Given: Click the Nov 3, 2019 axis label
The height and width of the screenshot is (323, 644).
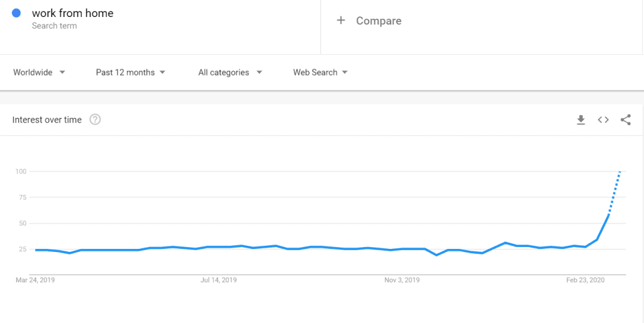Looking at the screenshot, I should coord(402,280).
